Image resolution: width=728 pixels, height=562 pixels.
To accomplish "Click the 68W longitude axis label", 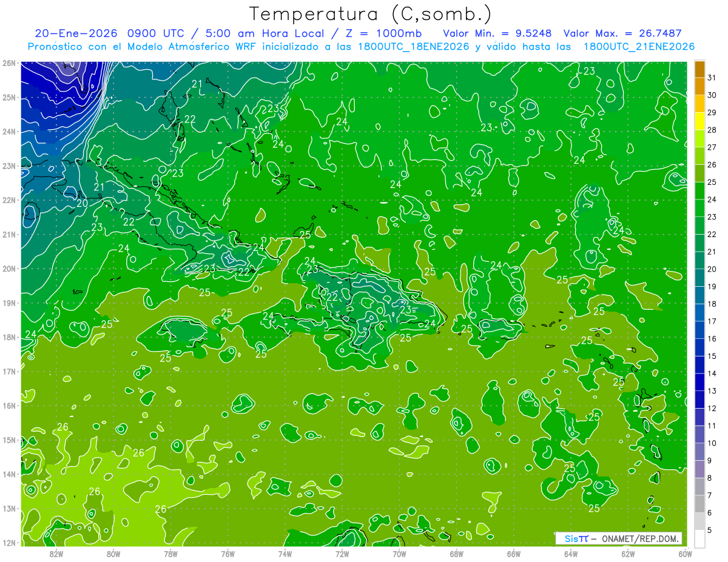I will click(x=457, y=554).
